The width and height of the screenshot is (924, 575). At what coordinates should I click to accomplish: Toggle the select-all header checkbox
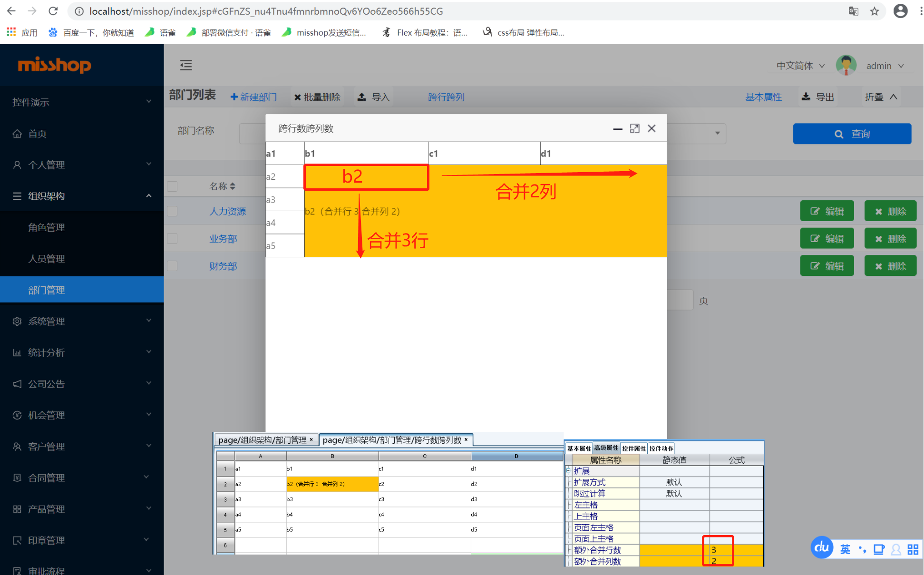(x=172, y=186)
